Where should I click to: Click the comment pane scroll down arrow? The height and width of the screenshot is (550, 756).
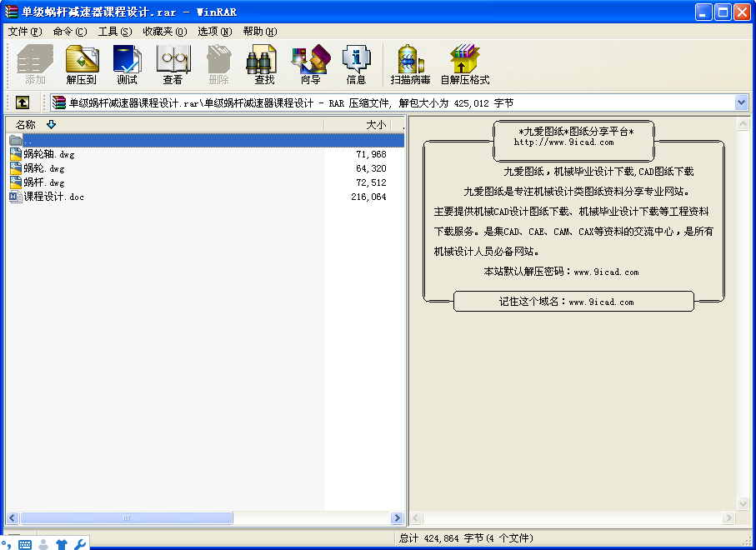743,503
